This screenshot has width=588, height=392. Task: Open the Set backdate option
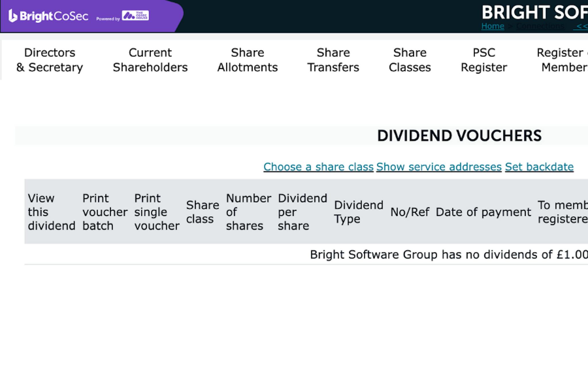pyautogui.click(x=539, y=167)
